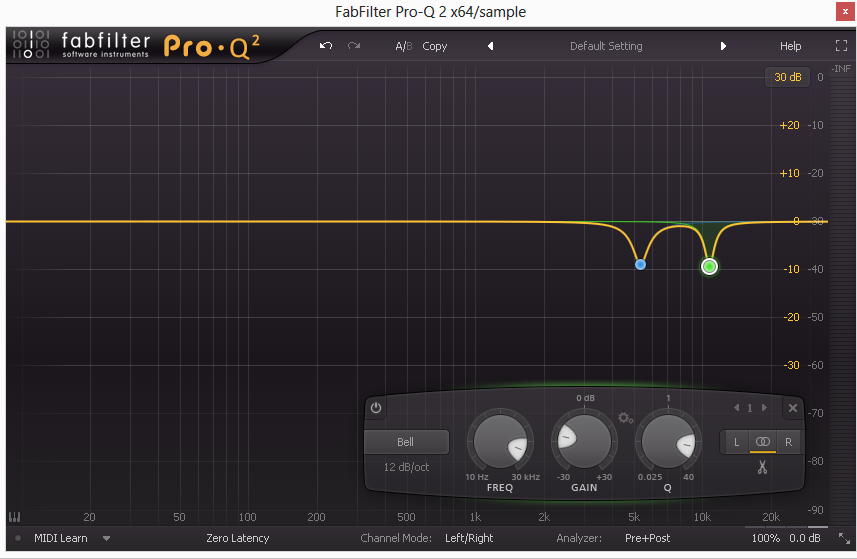857x559 pixels.
Task: Click the gain-Q interaction gear icon
Action: pyautogui.click(x=626, y=419)
